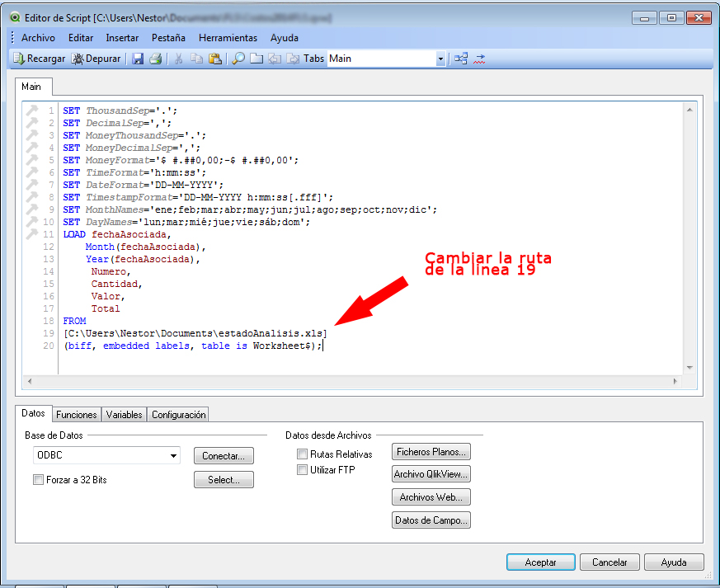The image size is (720, 588).
Task: Check the Forzar a 32 Bits option
Action: click(x=39, y=479)
